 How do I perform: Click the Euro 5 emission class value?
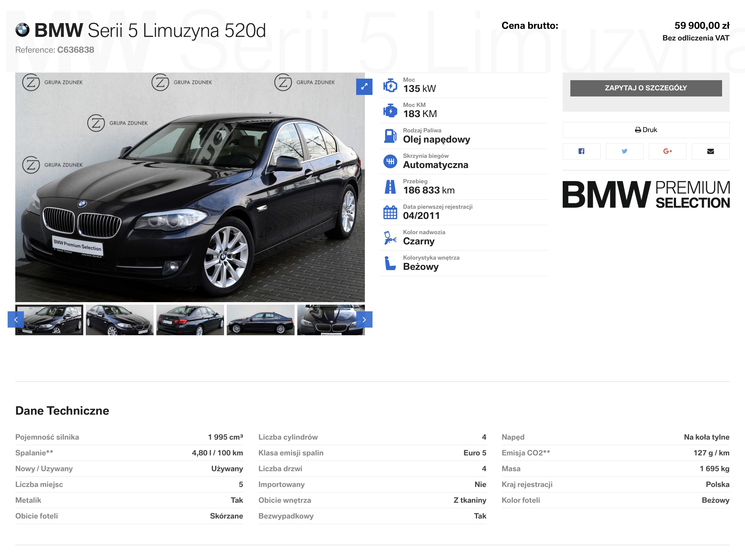(475, 453)
